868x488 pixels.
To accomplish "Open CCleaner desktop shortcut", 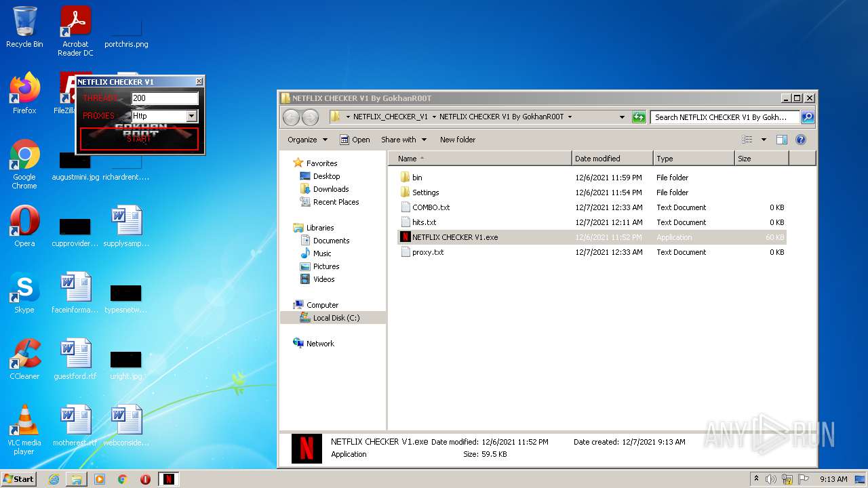I will point(24,359).
